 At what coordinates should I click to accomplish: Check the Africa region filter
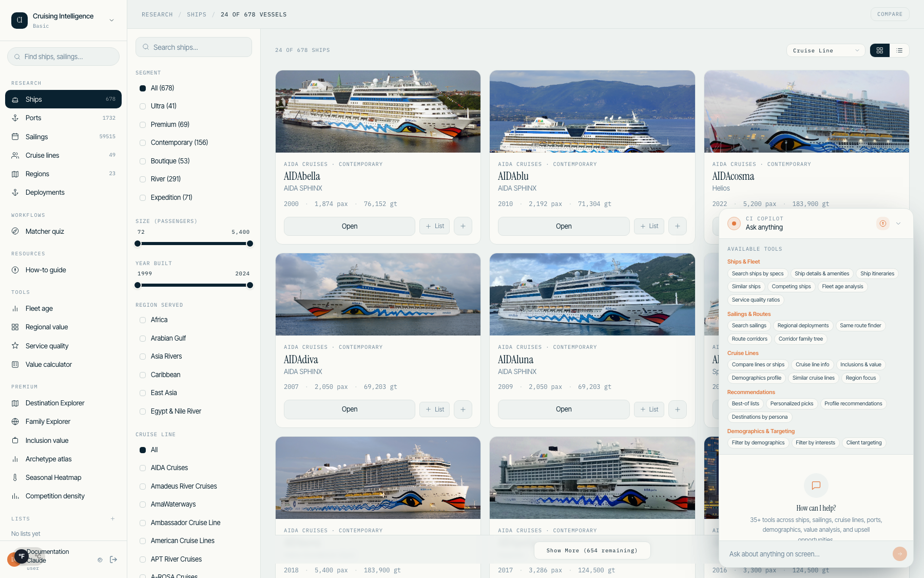[x=143, y=320]
